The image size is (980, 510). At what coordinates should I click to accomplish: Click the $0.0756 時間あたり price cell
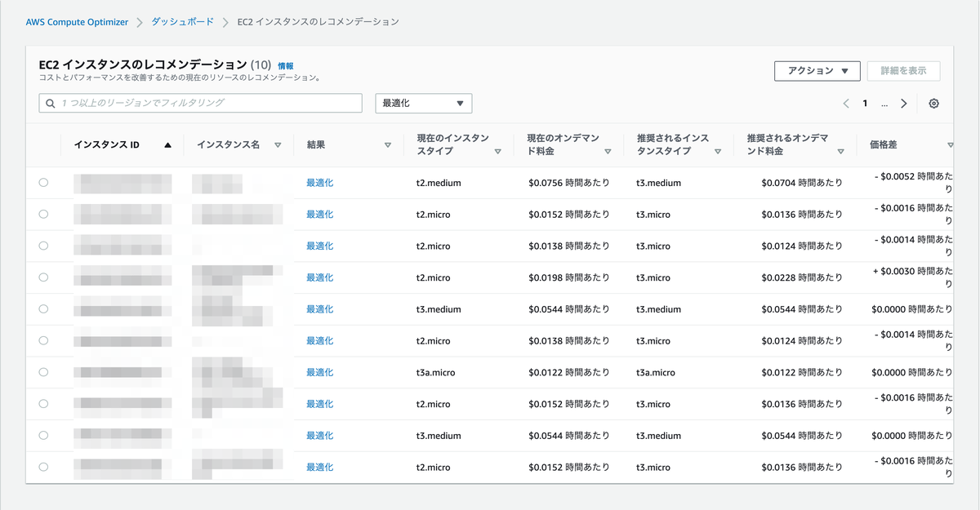tap(569, 183)
